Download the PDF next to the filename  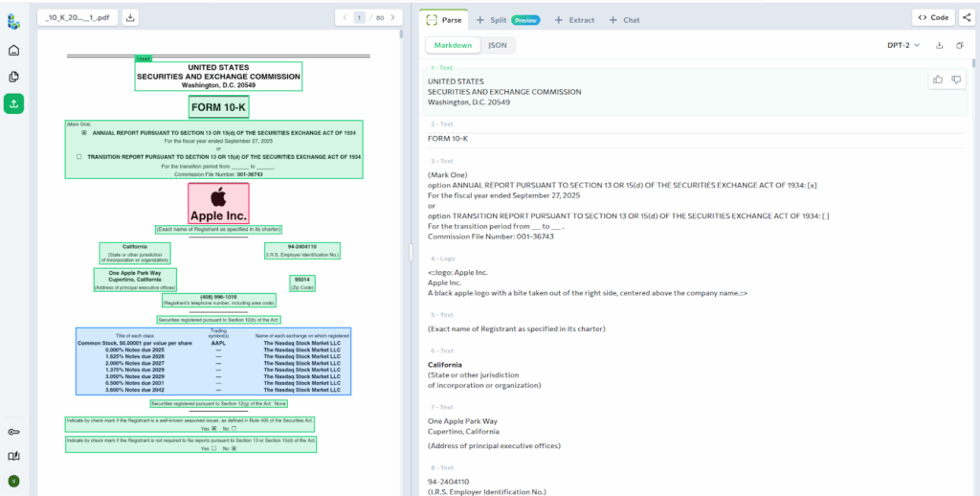[131, 17]
